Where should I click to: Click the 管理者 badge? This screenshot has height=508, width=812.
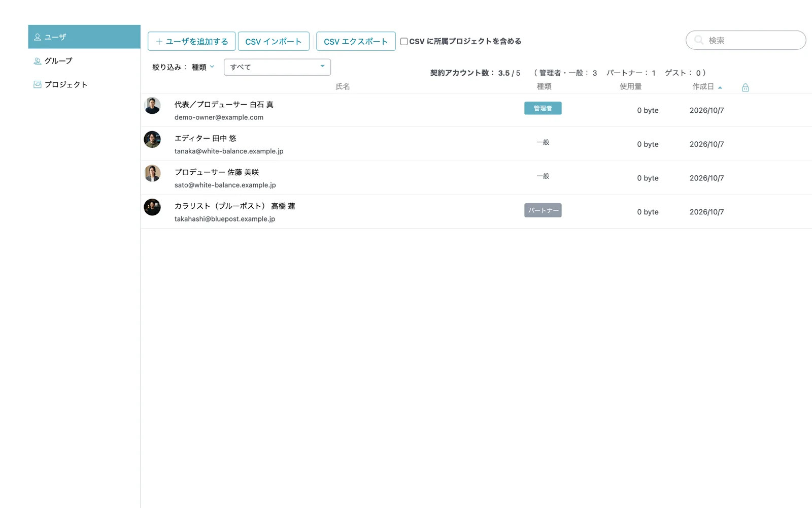pos(543,108)
